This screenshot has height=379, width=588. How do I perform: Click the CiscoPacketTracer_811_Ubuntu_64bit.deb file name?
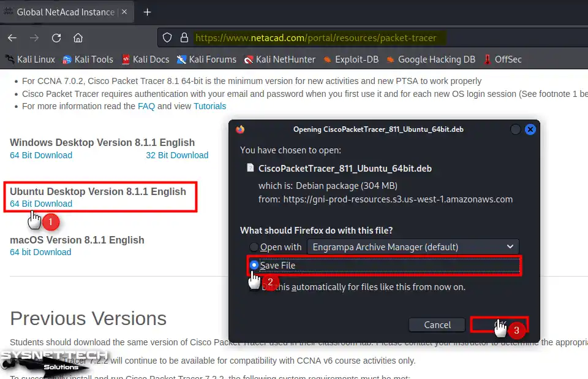coord(345,168)
